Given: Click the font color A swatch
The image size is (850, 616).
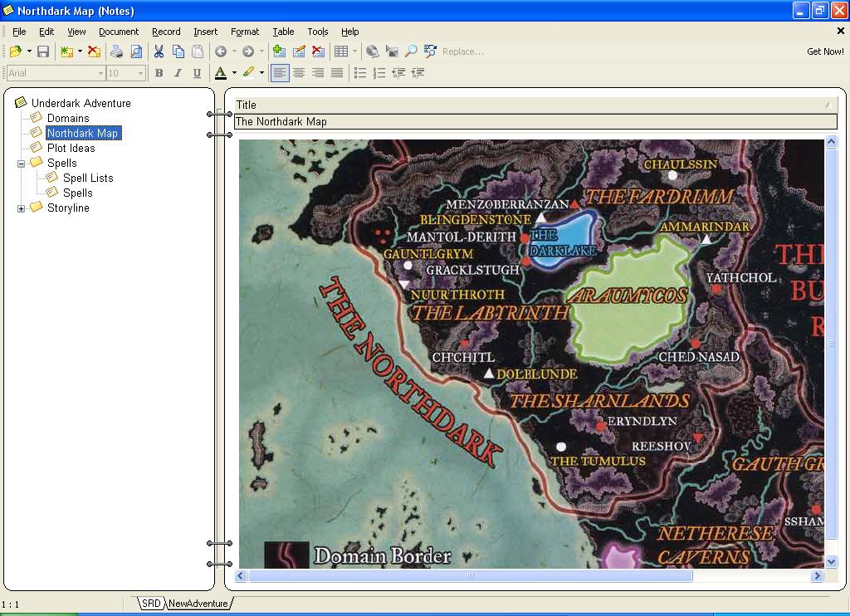Looking at the screenshot, I should [x=220, y=73].
